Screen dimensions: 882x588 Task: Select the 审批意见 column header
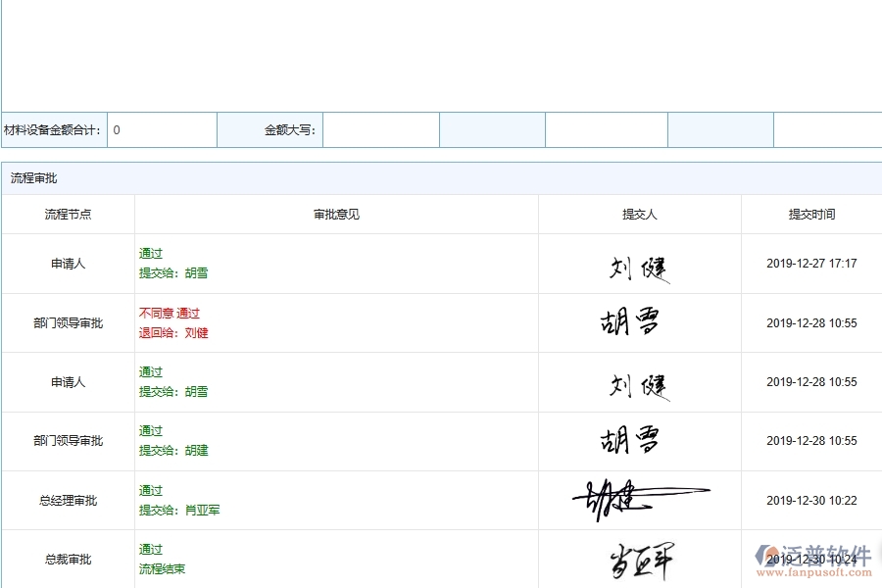click(335, 214)
